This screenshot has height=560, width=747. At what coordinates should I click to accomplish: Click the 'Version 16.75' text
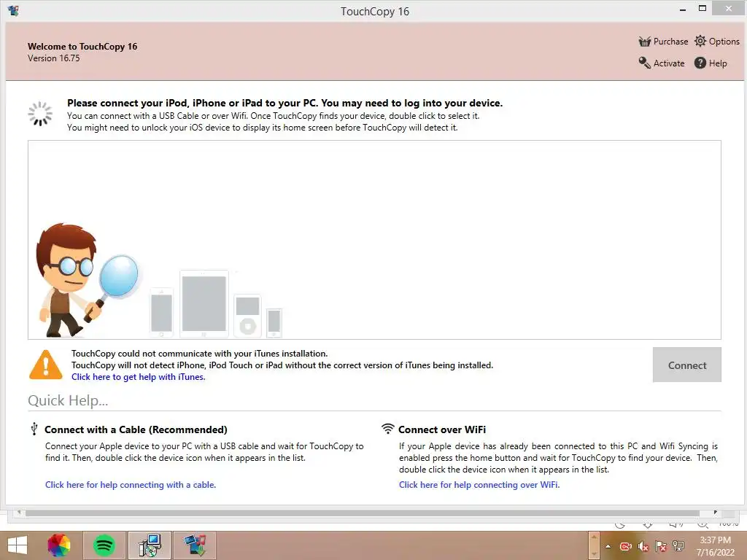pyautogui.click(x=54, y=58)
